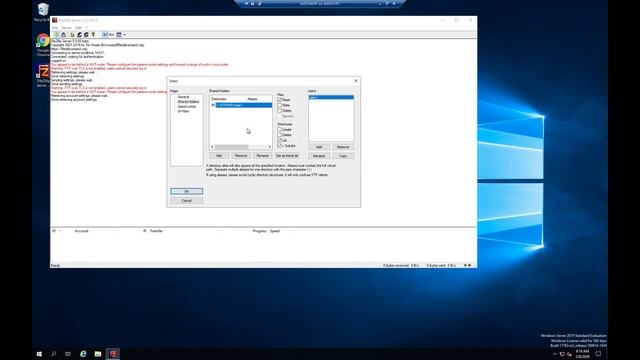Click the lightning connect-to-server toolbar icon
Viewport: 640px width, 360px height.
[57, 35]
